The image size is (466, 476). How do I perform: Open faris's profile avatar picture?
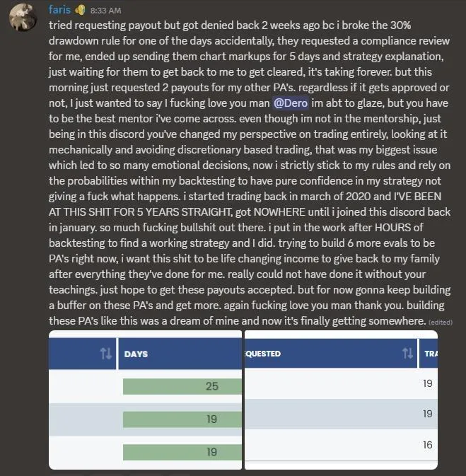pos(23,17)
